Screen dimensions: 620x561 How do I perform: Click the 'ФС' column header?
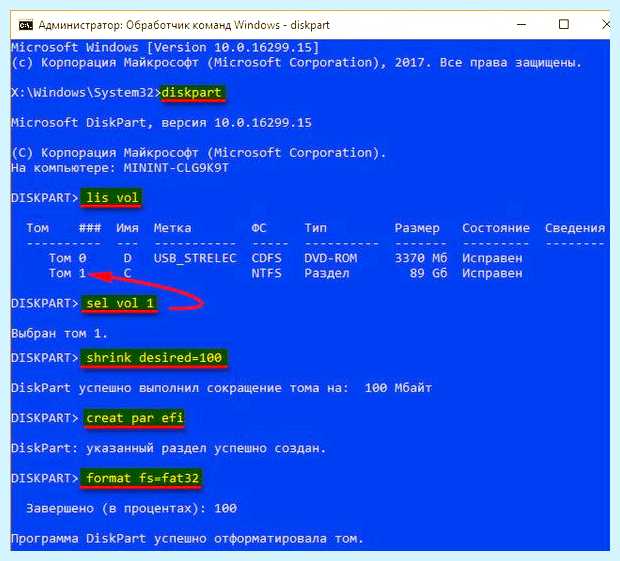coord(259,228)
